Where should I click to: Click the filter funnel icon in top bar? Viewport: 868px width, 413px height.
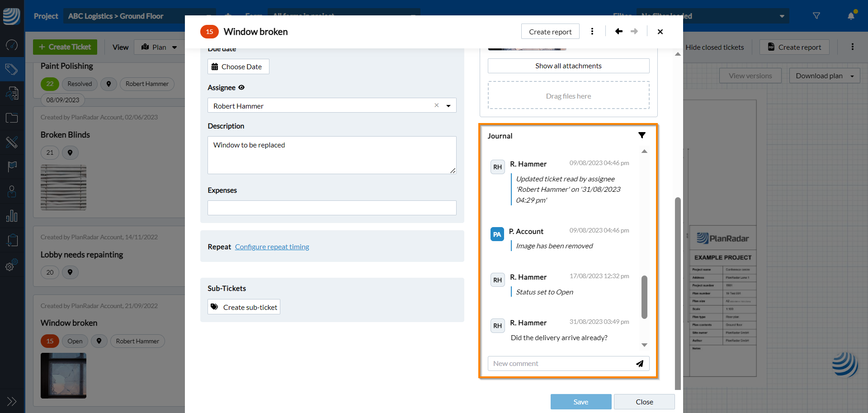(816, 16)
